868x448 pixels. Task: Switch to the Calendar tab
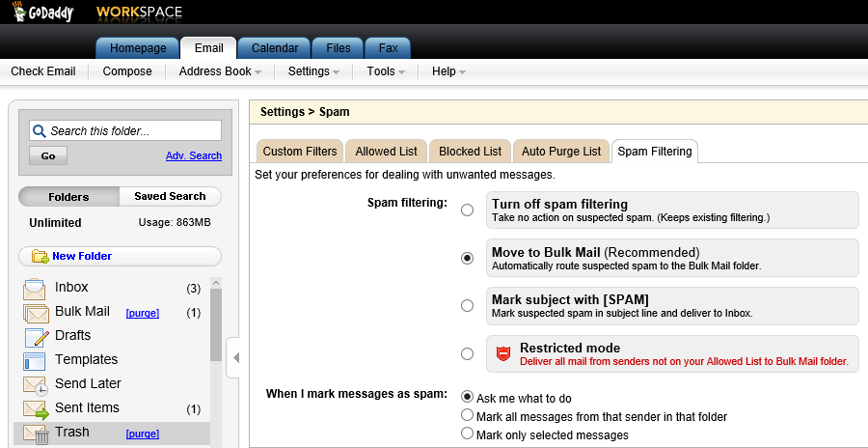click(x=274, y=48)
